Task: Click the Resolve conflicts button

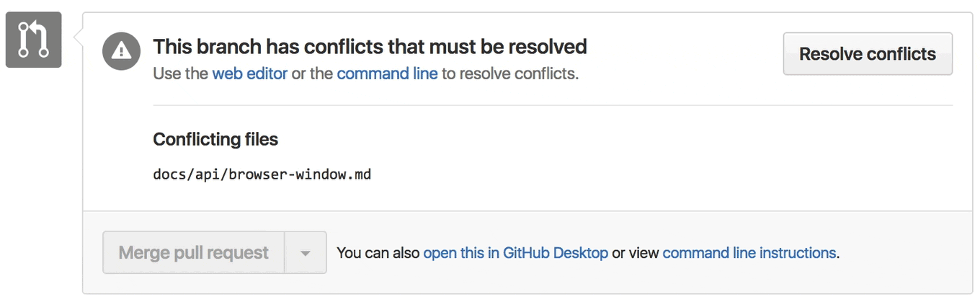Action: click(868, 54)
